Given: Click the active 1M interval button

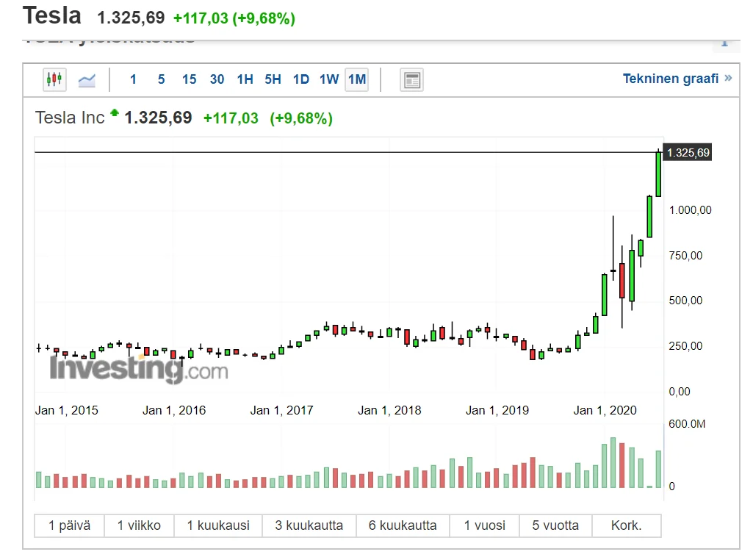Looking at the screenshot, I should click(357, 79).
